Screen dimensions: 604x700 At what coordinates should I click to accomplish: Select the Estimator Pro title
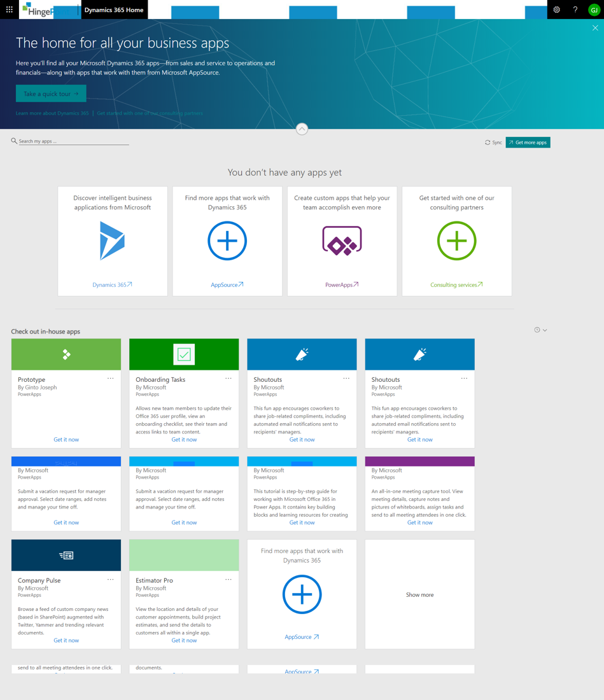tap(154, 580)
